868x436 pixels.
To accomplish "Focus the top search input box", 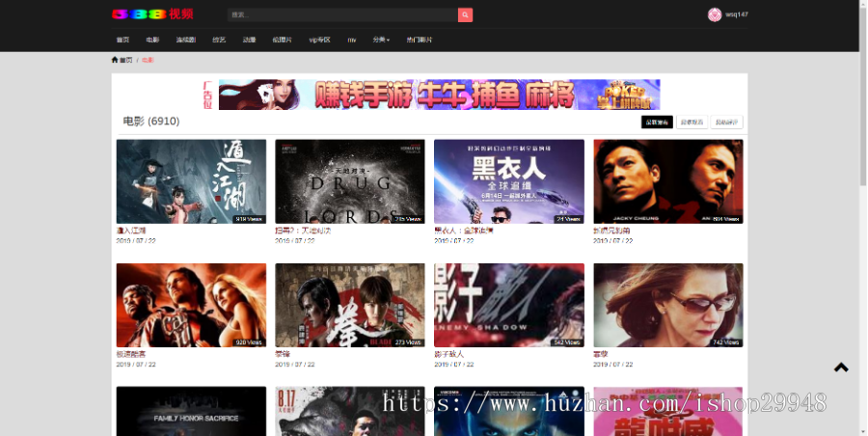I will pyautogui.click(x=342, y=15).
